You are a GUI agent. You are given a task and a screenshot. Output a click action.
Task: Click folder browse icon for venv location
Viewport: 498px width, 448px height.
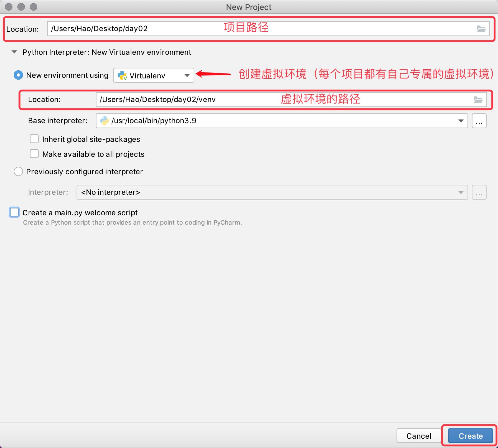pyautogui.click(x=478, y=100)
